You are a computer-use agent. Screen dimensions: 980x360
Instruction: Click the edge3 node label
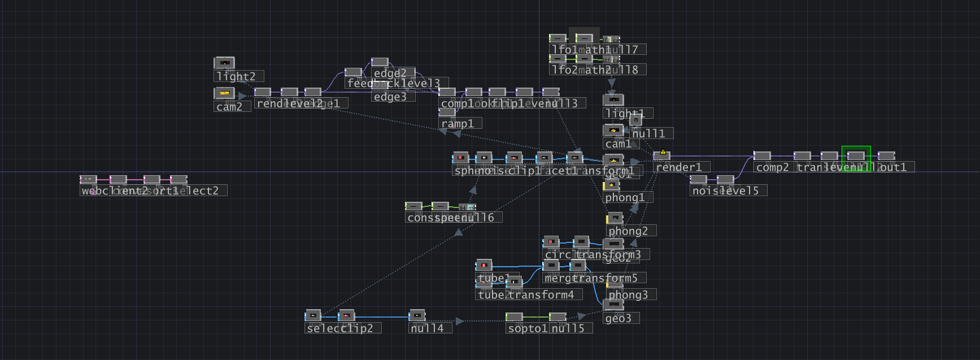(390, 97)
